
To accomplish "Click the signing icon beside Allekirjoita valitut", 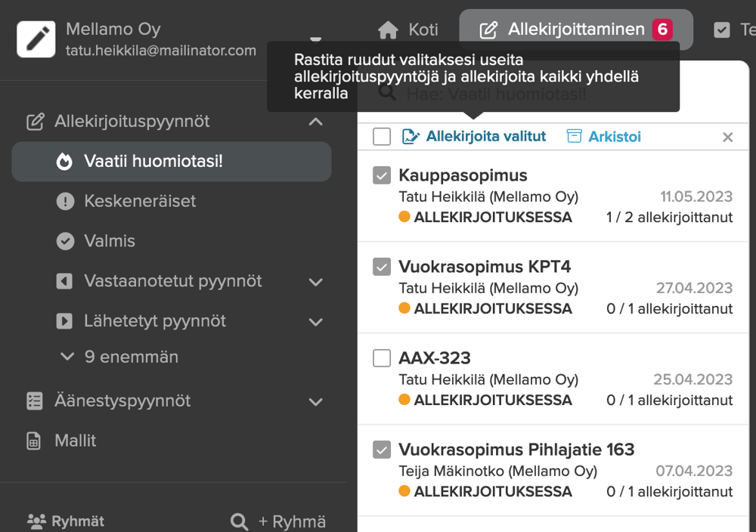I will (411, 137).
